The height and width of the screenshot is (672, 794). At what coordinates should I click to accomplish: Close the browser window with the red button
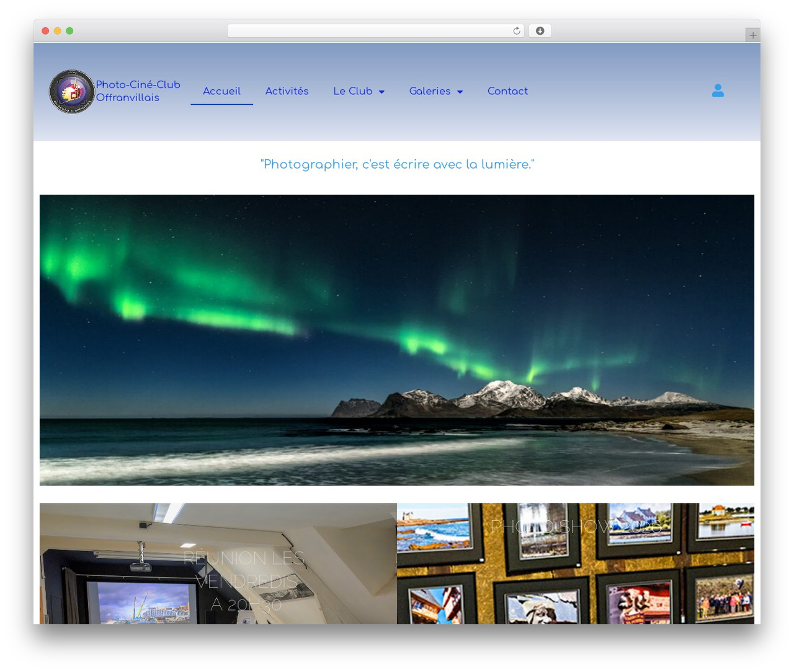point(45,31)
